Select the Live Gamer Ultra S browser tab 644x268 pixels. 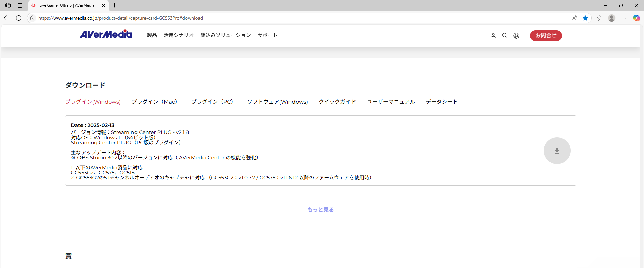coord(68,5)
